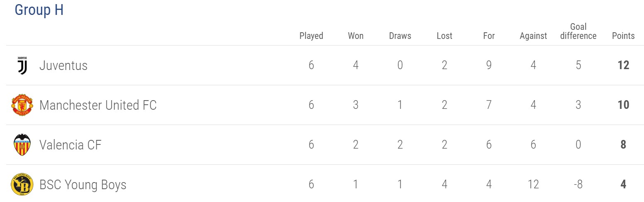Click the Valencia CF bat crest icon
The image size is (644, 202).
(22, 145)
